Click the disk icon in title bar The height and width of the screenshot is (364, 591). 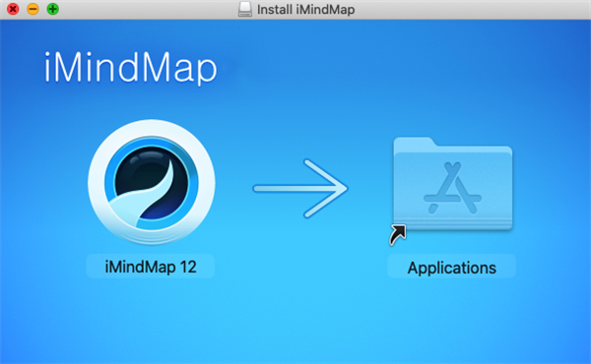pyautogui.click(x=245, y=9)
